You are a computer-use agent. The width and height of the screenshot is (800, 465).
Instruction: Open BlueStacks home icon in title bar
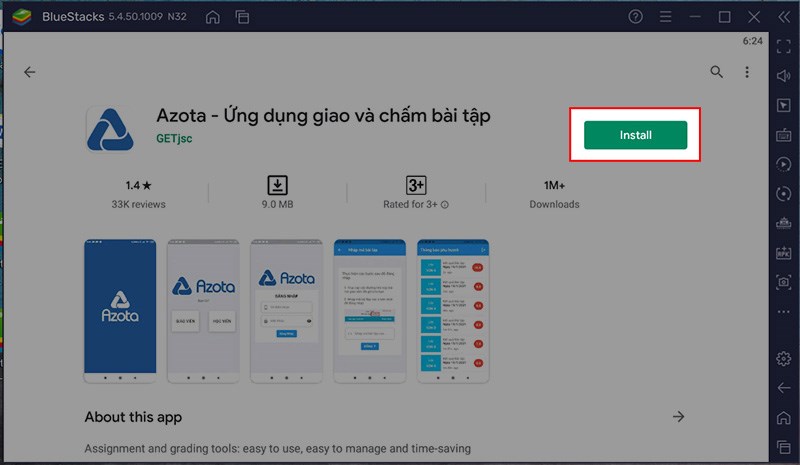point(213,17)
